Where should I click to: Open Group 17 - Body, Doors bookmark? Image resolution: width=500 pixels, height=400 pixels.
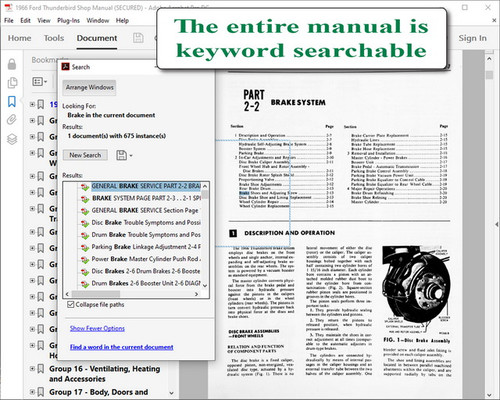click(x=99, y=392)
